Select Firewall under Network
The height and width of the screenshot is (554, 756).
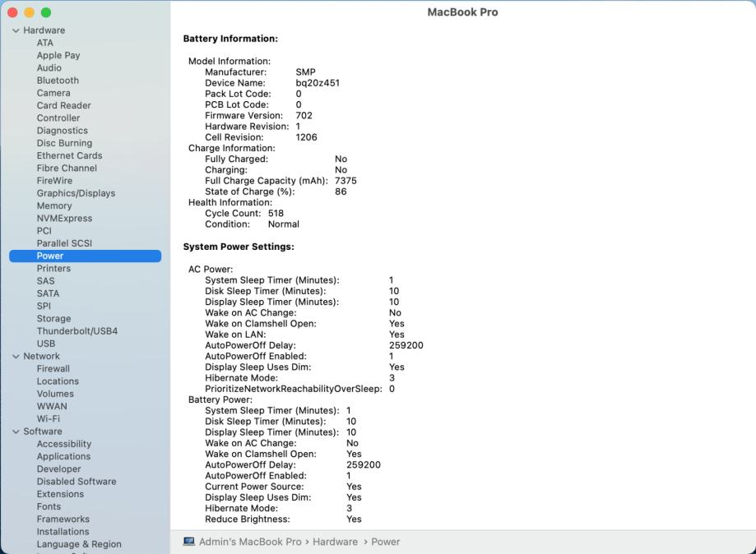click(53, 368)
